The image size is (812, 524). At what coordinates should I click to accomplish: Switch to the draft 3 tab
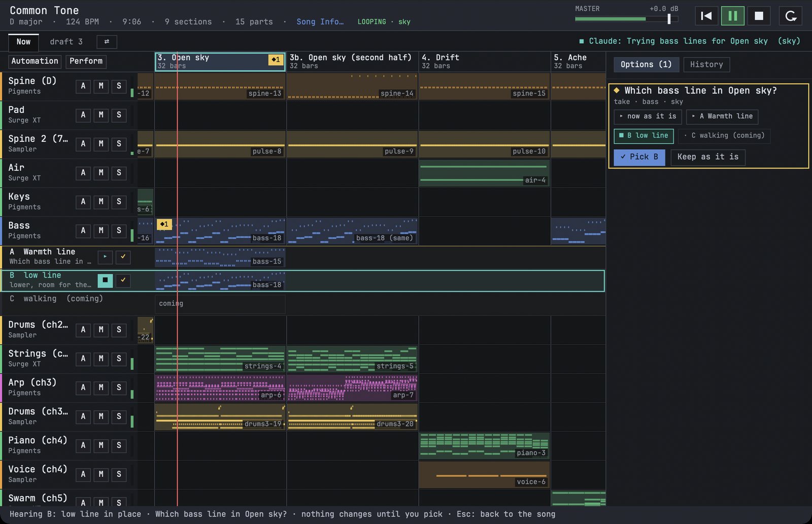click(x=66, y=42)
